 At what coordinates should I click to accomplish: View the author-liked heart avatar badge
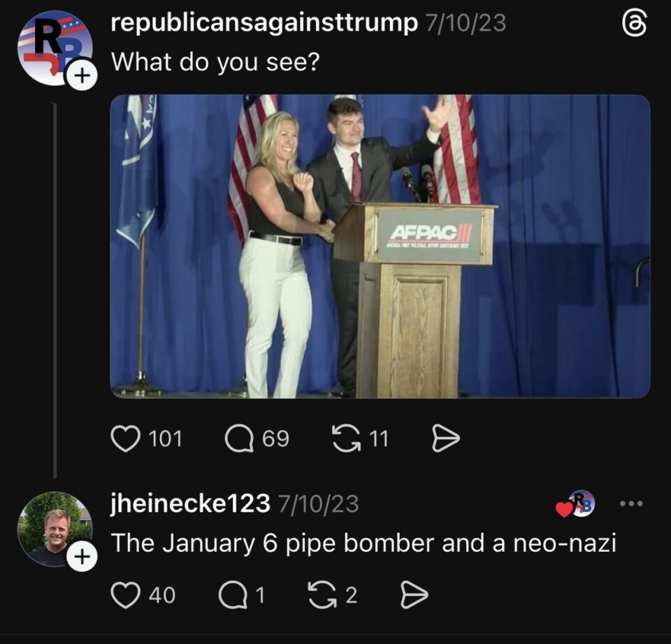575,504
